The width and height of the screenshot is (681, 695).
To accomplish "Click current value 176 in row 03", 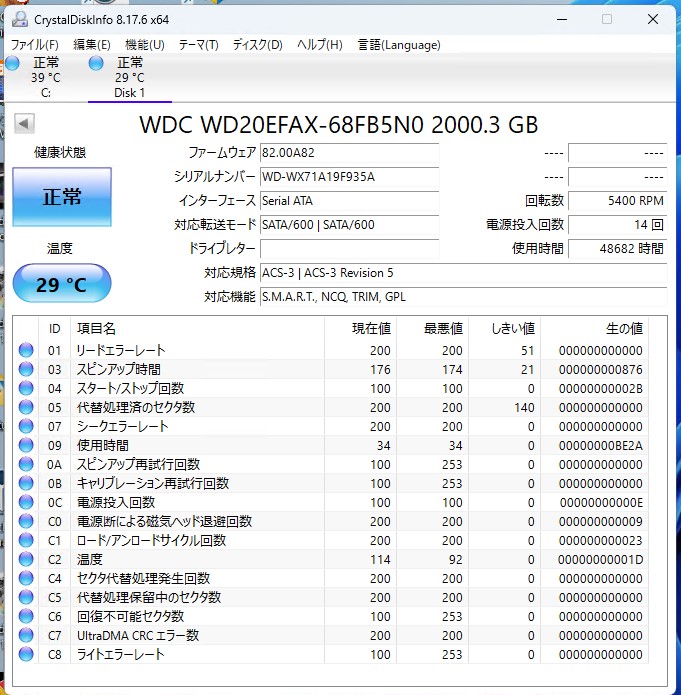I will point(380,369).
